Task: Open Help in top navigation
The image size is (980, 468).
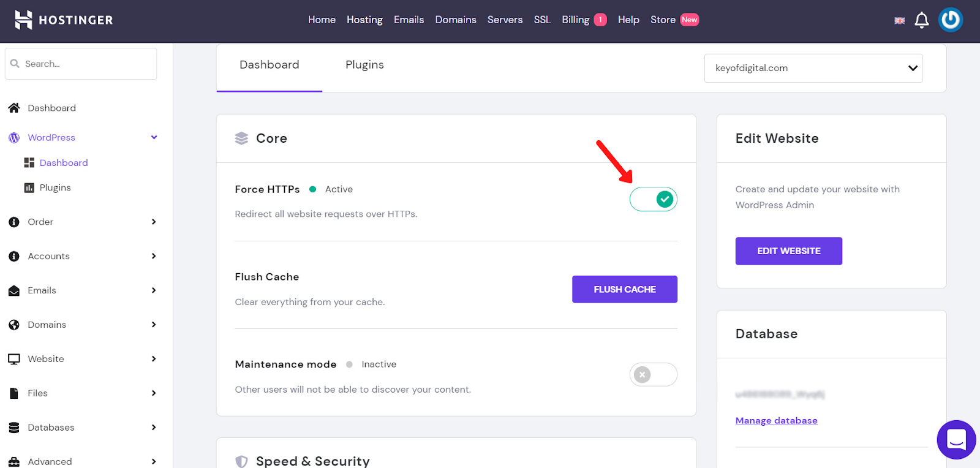Action: 628,20
